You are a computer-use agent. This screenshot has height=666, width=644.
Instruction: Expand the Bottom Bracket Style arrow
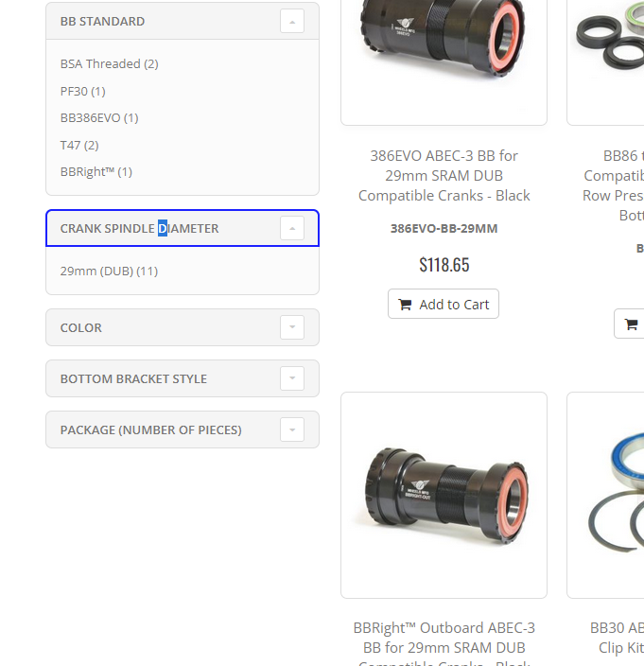click(x=292, y=378)
